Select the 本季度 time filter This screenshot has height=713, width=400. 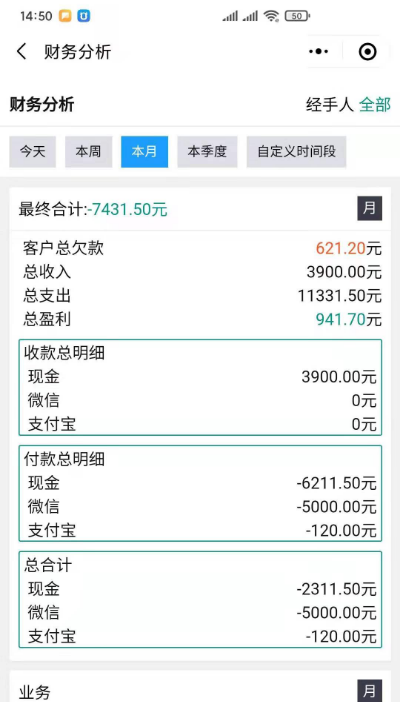(x=207, y=151)
